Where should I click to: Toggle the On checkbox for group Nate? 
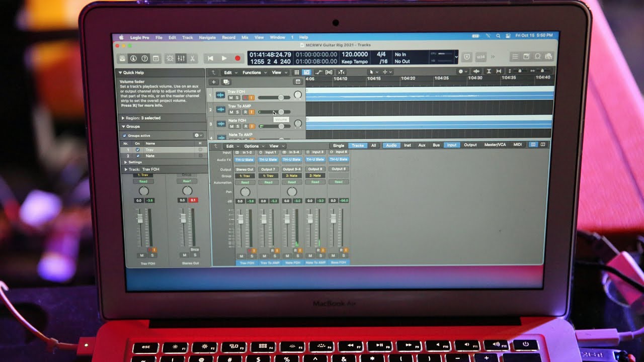[138, 156]
